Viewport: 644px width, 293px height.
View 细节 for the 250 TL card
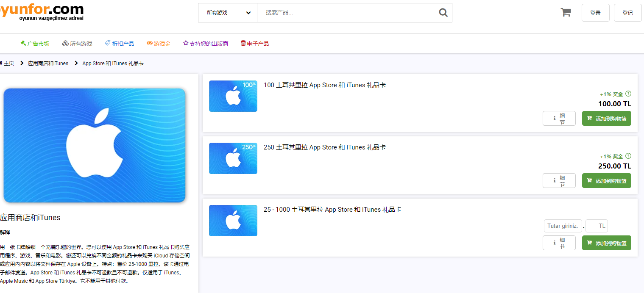(559, 181)
